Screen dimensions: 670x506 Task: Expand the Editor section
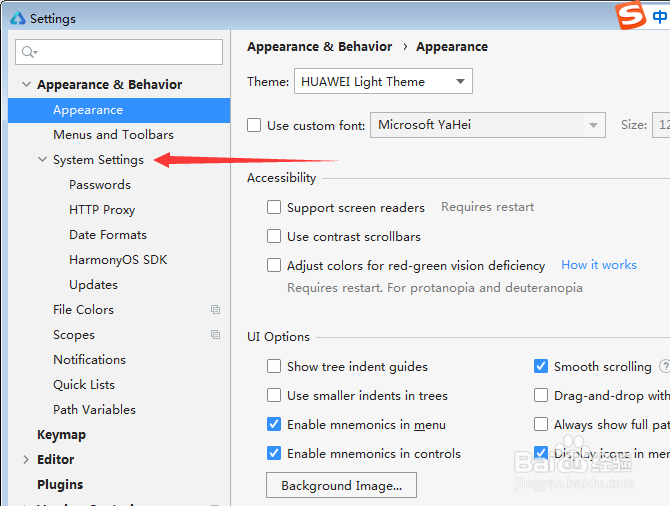coord(25,460)
